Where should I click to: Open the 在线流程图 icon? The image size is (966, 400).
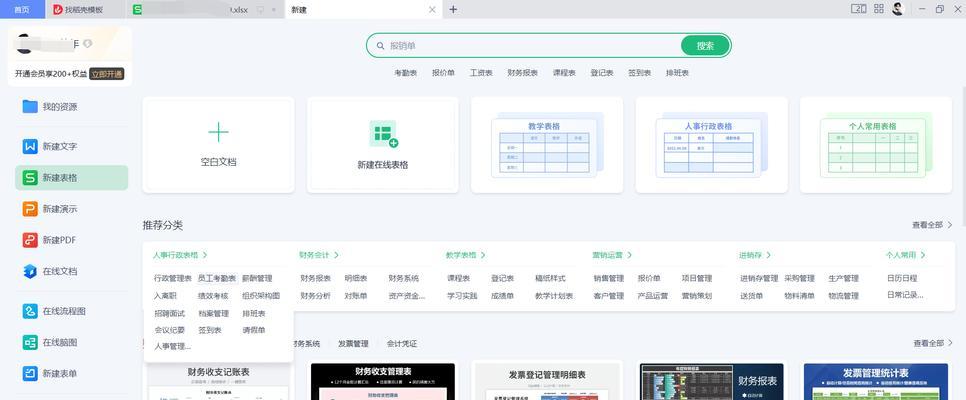pyautogui.click(x=30, y=311)
